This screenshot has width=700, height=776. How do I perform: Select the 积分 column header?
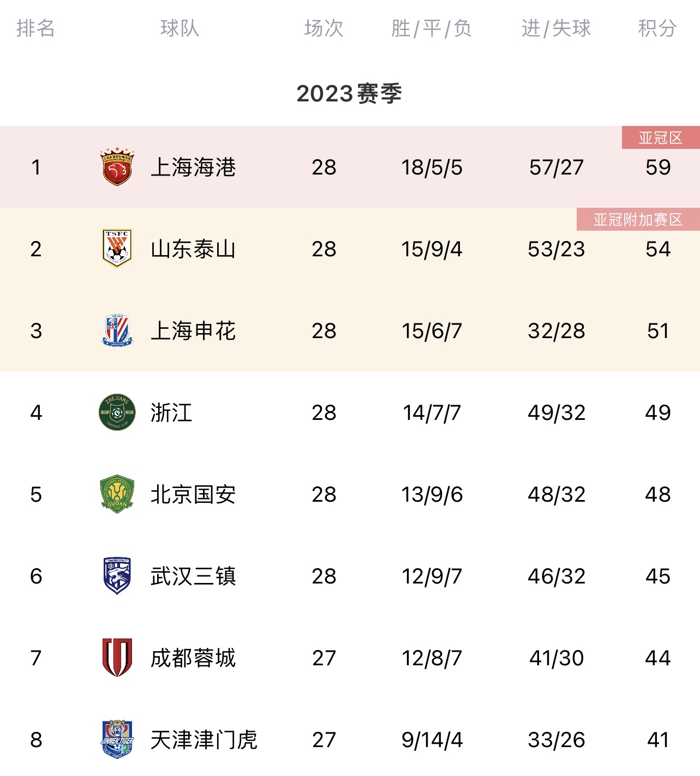[x=657, y=28]
